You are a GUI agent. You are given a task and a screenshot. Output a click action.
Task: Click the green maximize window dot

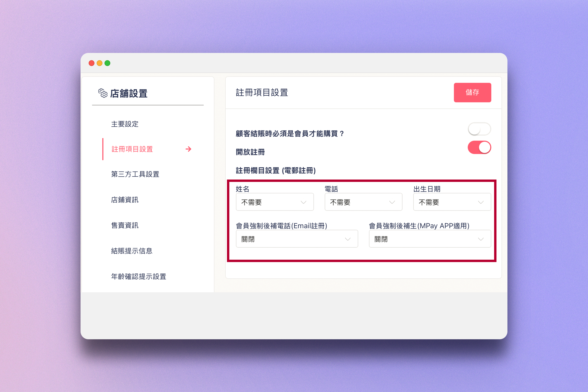(107, 63)
